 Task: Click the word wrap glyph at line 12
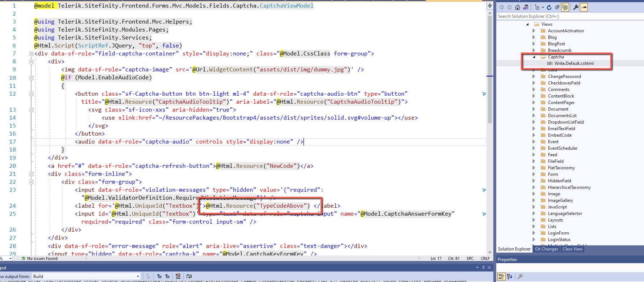click(x=484, y=94)
